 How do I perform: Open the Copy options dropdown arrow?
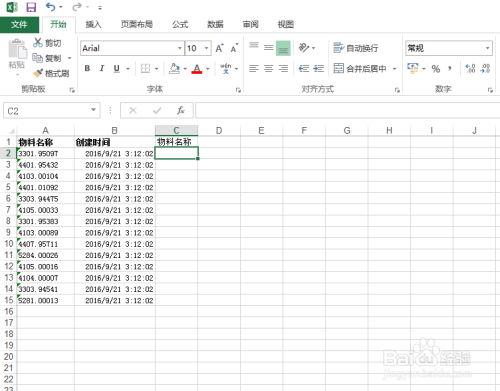pyautogui.click(x=70, y=58)
